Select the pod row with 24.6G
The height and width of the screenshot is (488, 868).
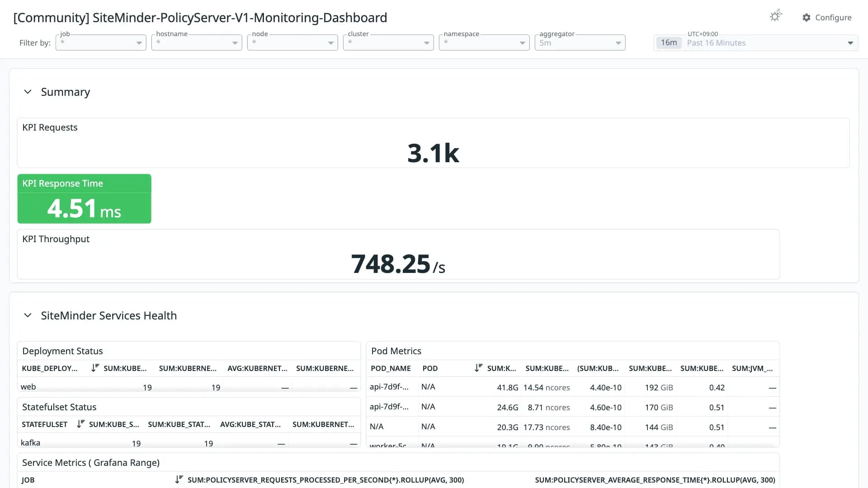pyautogui.click(x=573, y=407)
